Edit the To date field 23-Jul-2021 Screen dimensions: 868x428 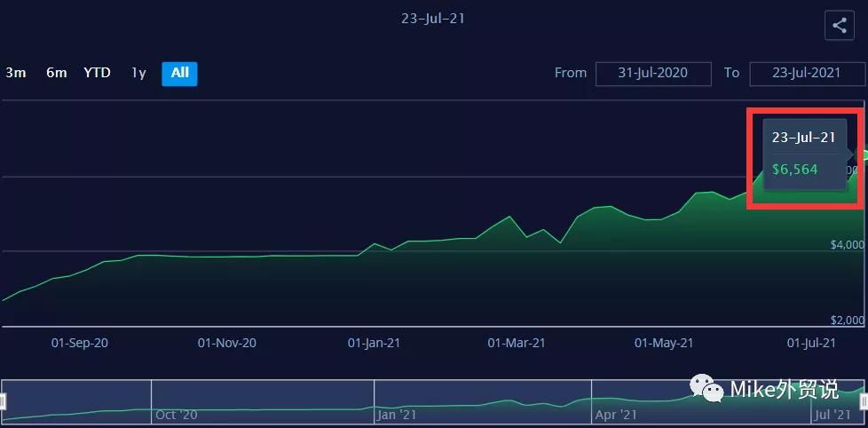click(x=807, y=74)
